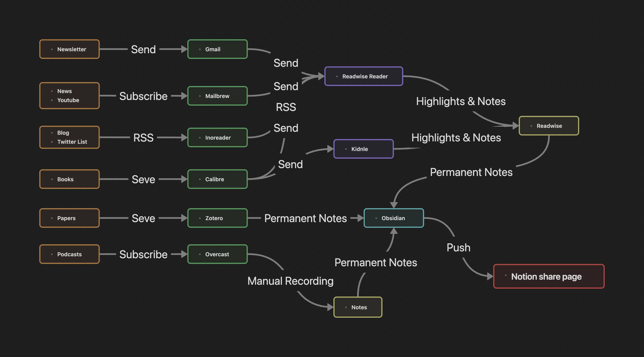Select the Notes node
The image size is (644, 357).
(358, 307)
